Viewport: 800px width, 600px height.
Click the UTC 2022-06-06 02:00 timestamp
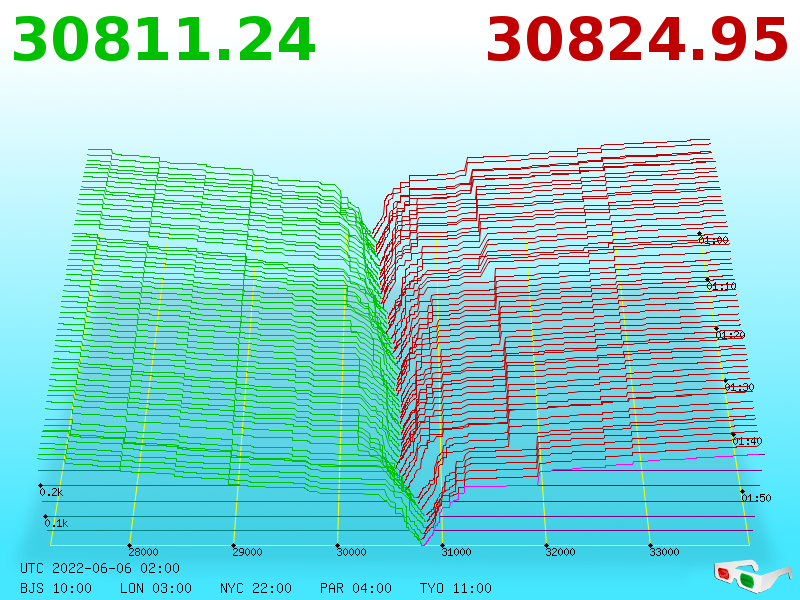coord(100,568)
